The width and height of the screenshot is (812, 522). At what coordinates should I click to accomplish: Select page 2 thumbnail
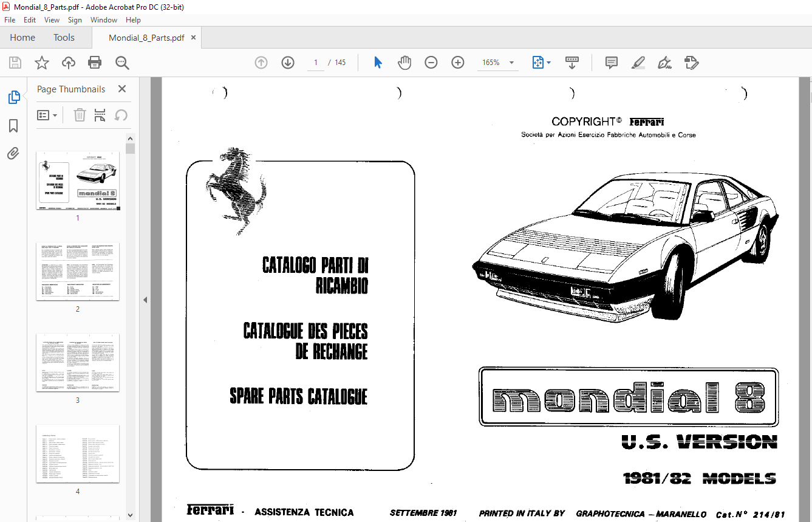coord(78,271)
